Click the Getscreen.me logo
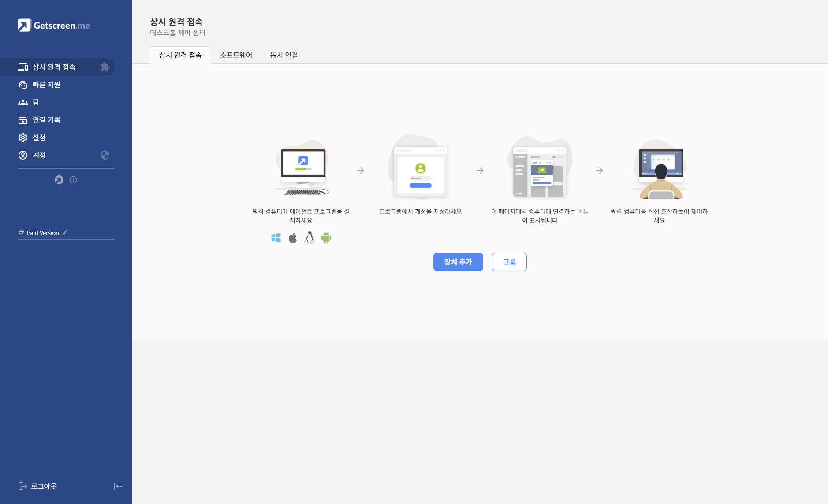The height and width of the screenshot is (504, 828). tap(54, 25)
